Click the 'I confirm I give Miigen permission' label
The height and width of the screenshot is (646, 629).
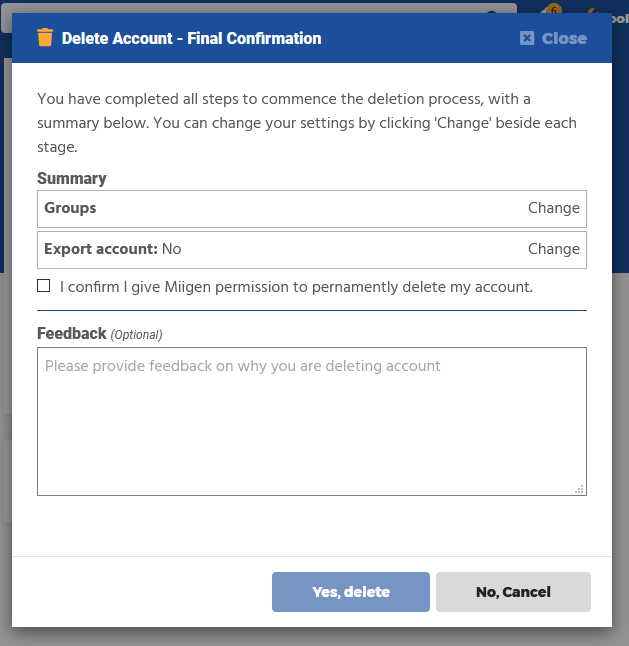(296, 287)
